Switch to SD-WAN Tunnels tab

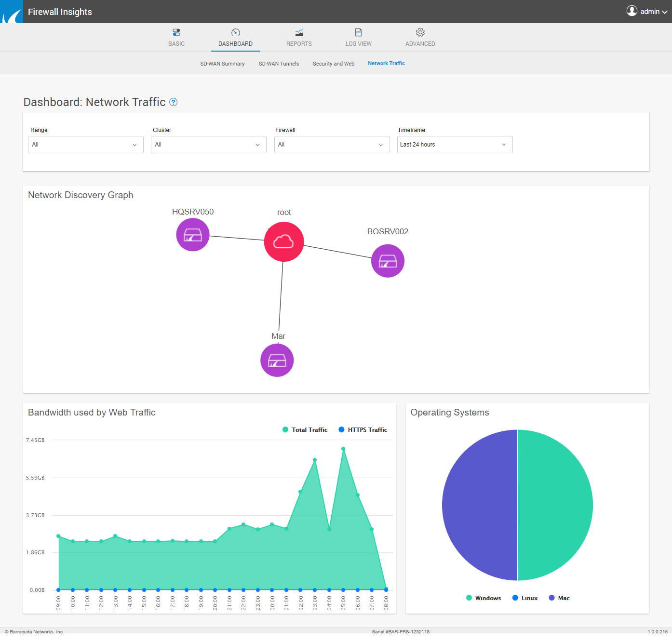(x=279, y=64)
